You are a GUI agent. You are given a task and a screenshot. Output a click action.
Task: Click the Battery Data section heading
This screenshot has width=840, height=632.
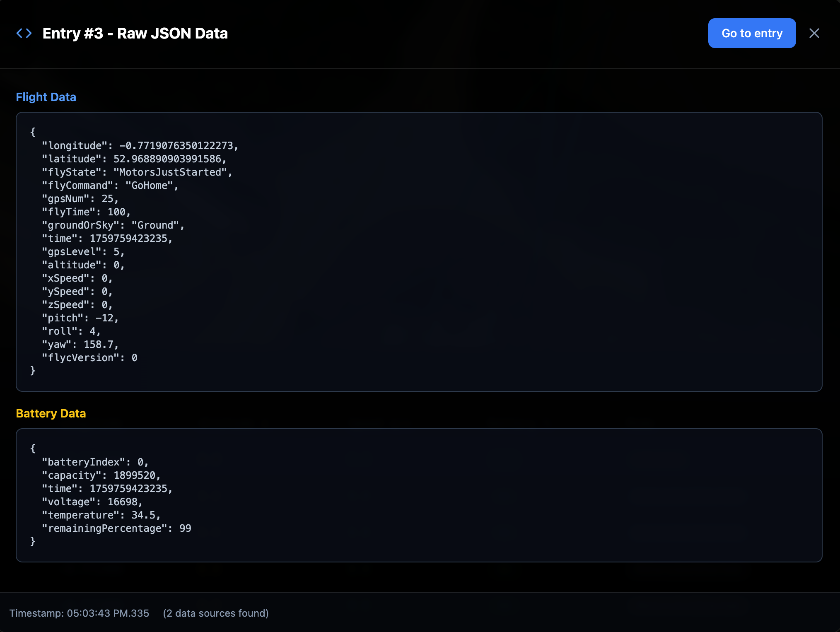[x=51, y=413]
